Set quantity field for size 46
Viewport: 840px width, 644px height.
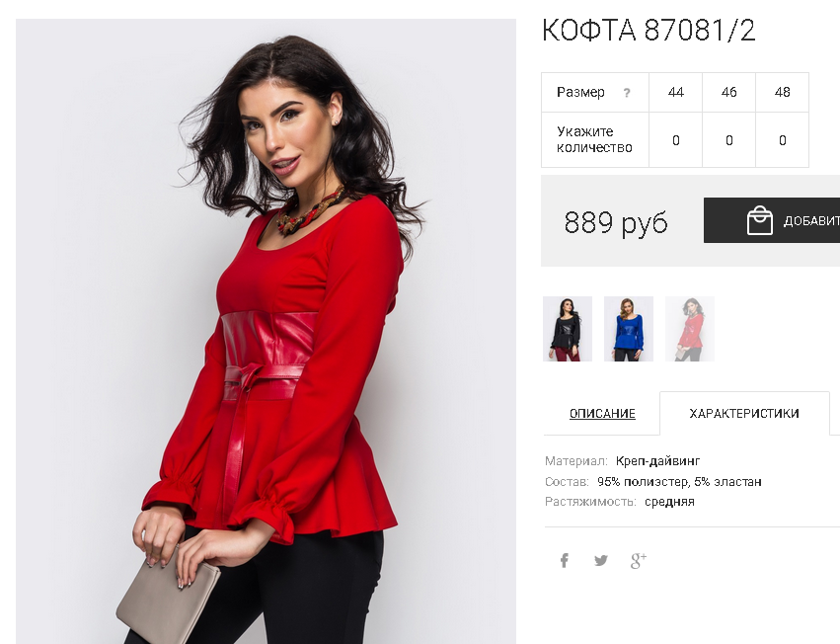(x=729, y=140)
